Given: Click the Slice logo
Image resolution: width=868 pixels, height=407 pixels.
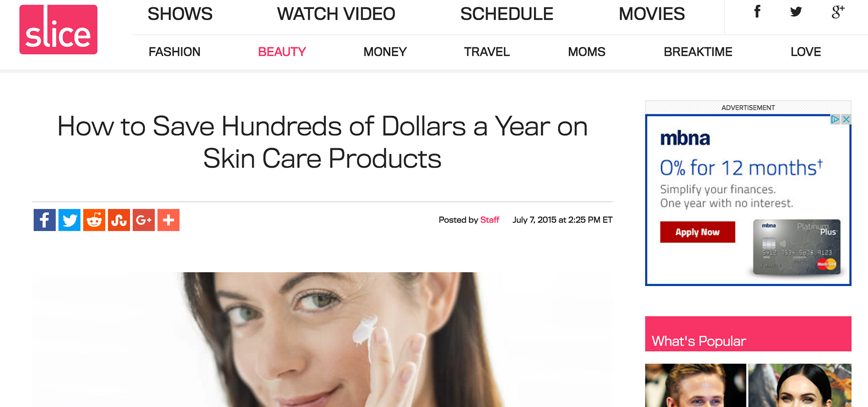Looking at the screenshot, I should pos(58,30).
